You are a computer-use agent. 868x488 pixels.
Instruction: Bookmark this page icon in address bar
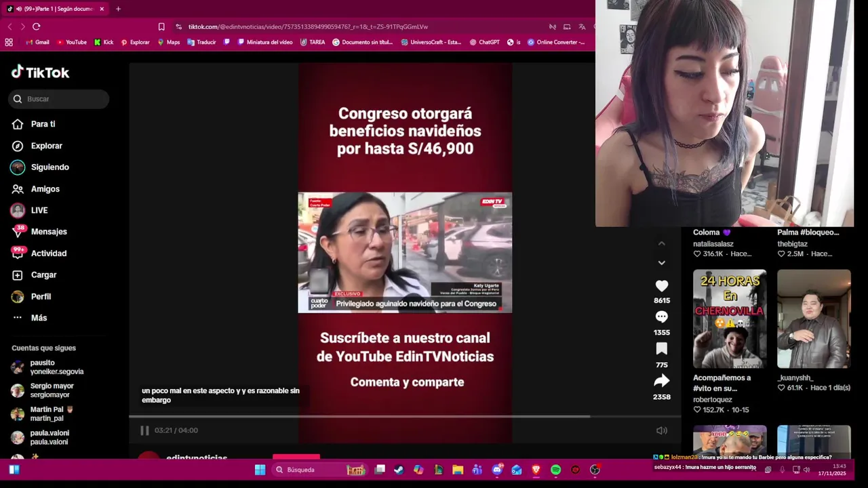pyautogui.click(x=161, y=26)
